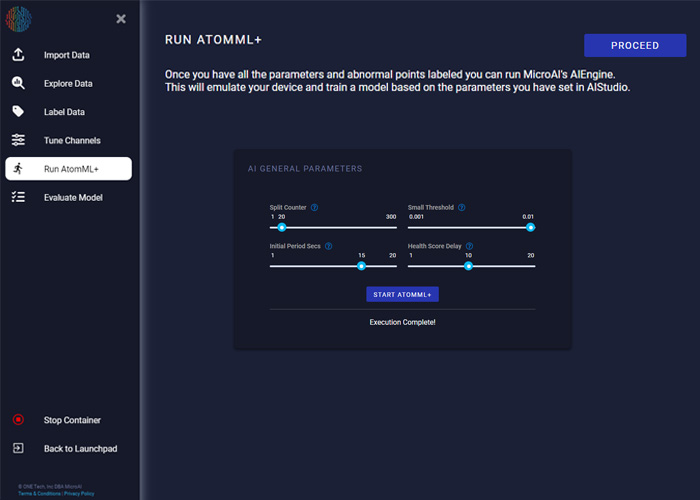
Task: Click the Explore Data magnifier icon
Action: 18,83
